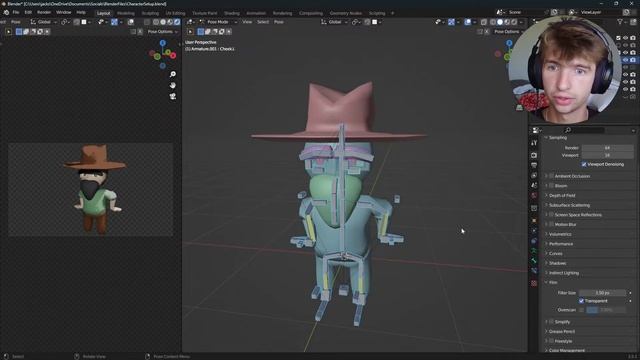Open the Select menu in right viewport
Image resolution: width=640 pixels, height=360 pixels.
(263, 22)
